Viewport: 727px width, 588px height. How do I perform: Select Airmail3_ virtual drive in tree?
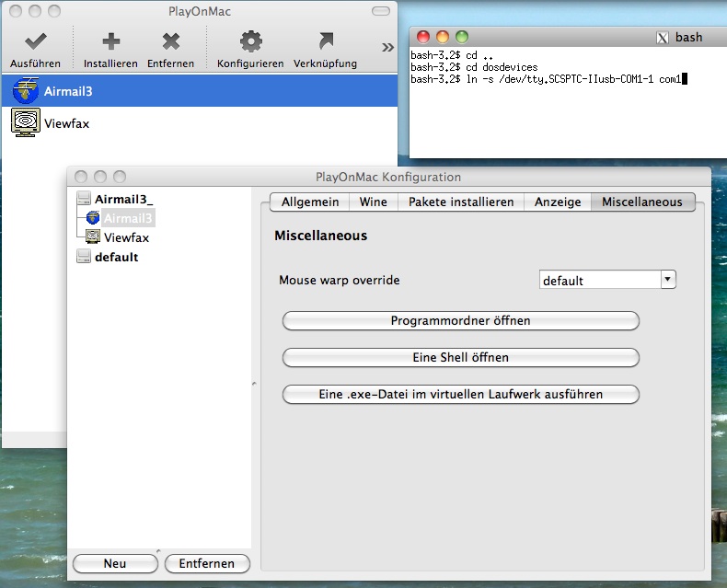coord(124,199)
